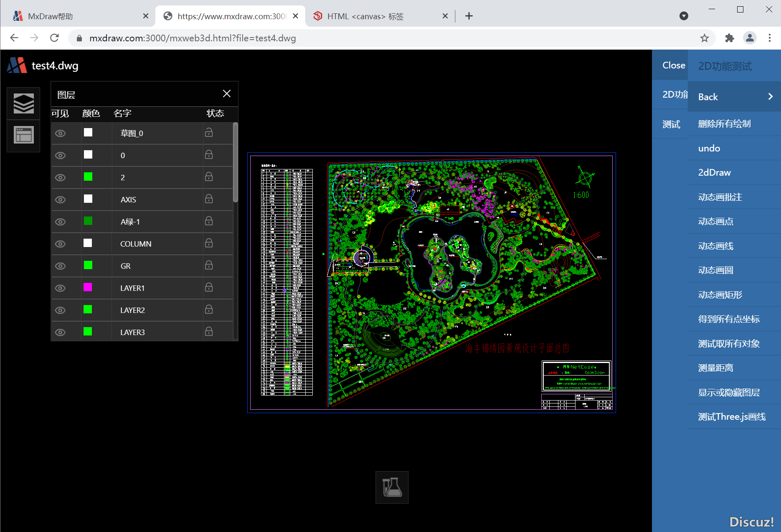Open the browser three-dot menu
Image resolution: width=781 pixels, height=532 pixels.
coord(769,38)
